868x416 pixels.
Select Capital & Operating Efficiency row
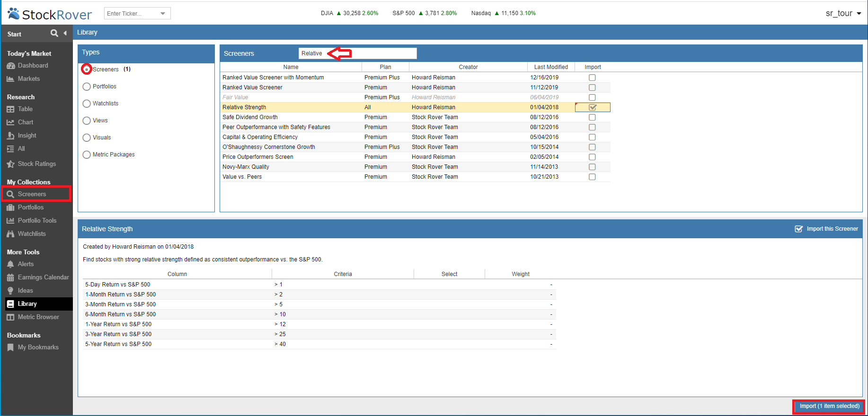(x=415, y=137)
